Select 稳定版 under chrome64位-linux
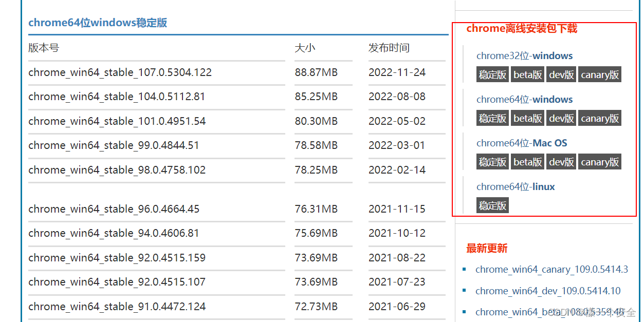 492,205
